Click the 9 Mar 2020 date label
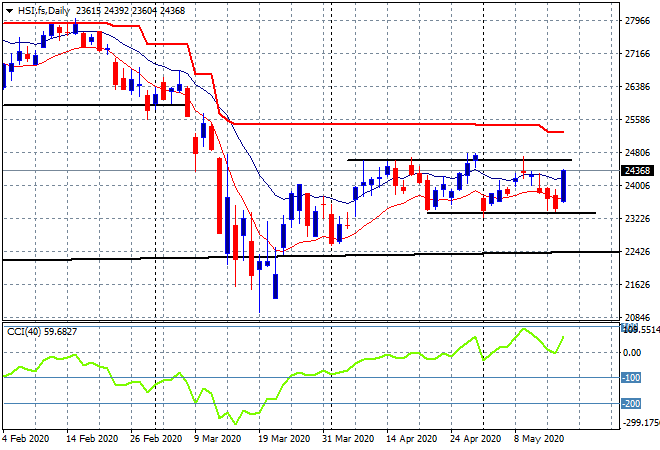The height and width of the screenshot is (450, 660). 218,439
